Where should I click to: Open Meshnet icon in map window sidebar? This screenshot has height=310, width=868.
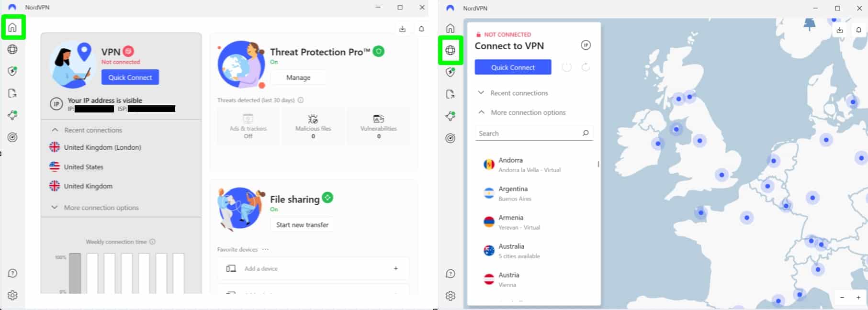[450, 116]
